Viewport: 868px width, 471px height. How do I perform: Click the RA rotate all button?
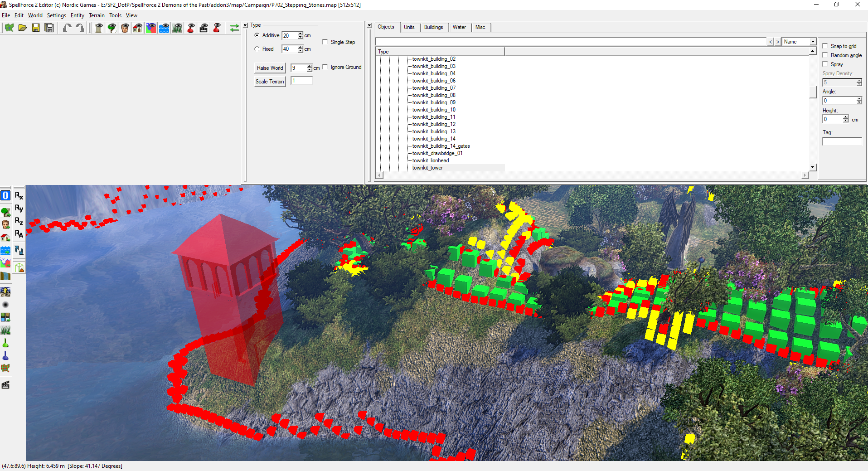[19, 233]
